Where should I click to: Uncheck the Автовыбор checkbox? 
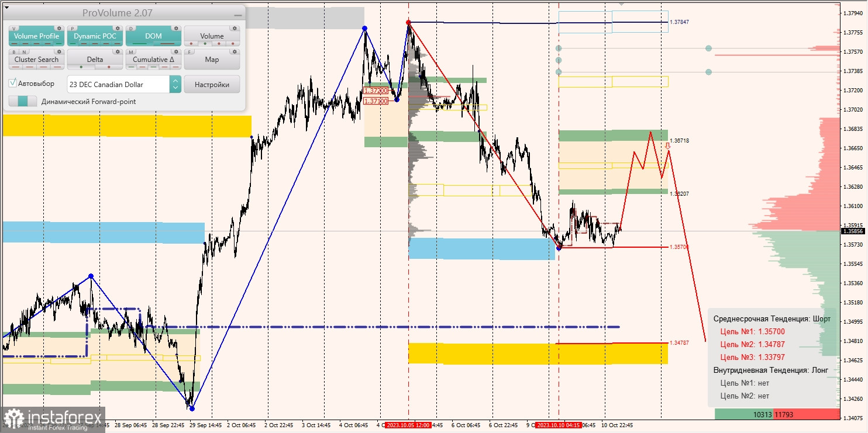coord(13,84)
